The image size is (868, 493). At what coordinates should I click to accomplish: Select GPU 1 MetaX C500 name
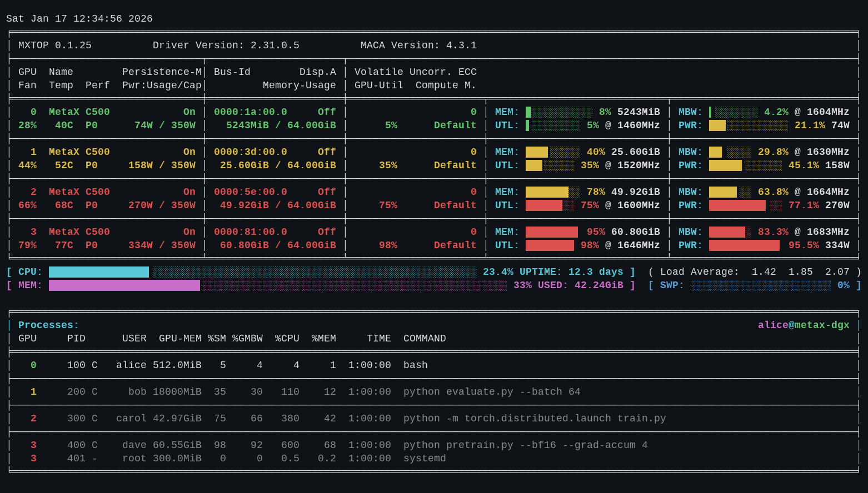pos(79,152)
